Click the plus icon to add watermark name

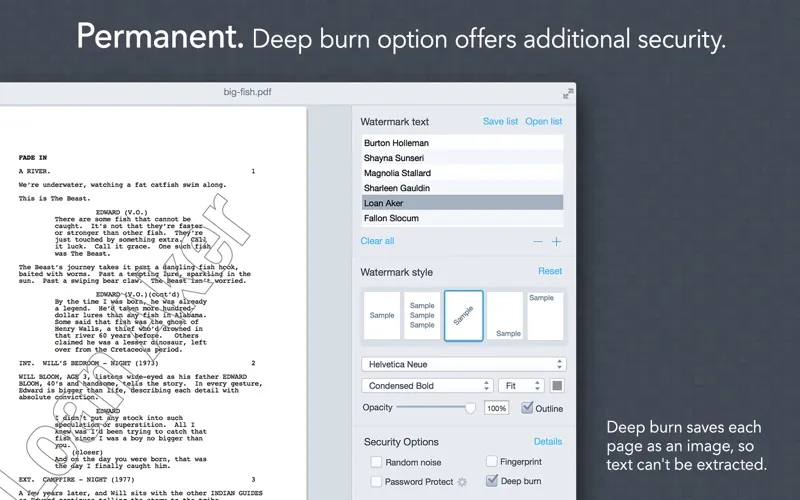pyautogui.click(x=556, y=242)
